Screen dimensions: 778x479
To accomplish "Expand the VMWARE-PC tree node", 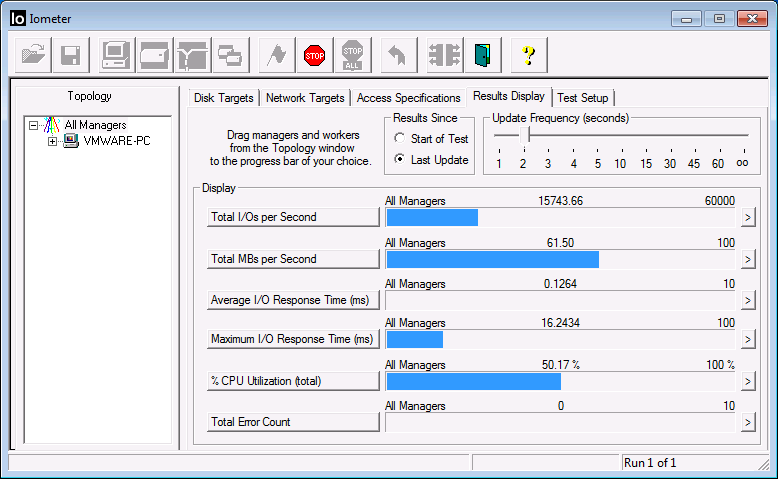I will tap(52, 141).
